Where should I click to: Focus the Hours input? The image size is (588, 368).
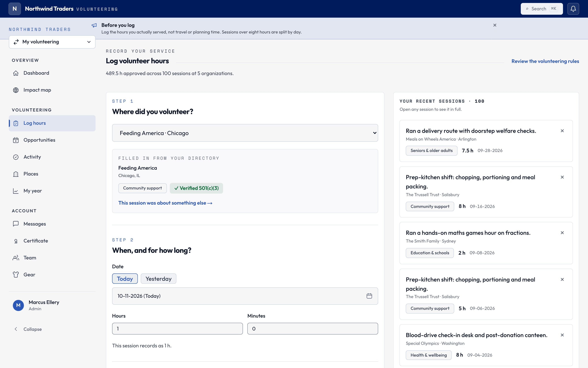click(x=177, y=329)
